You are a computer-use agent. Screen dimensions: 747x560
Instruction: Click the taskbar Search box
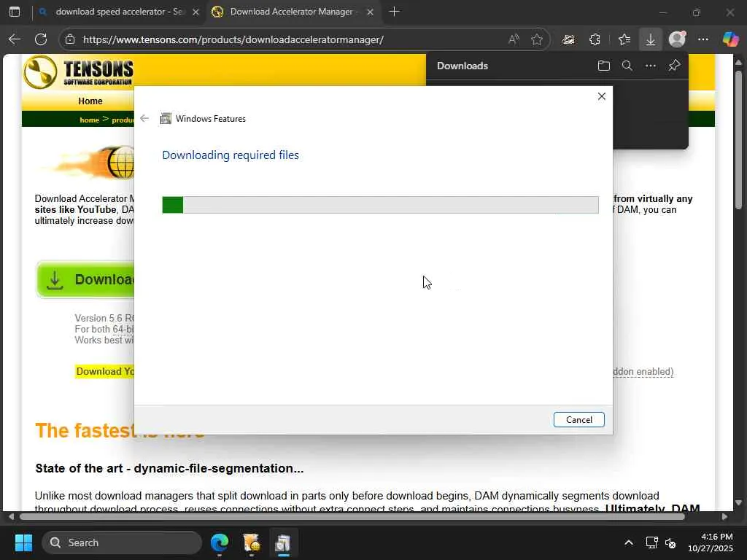[x=122, y=542]
